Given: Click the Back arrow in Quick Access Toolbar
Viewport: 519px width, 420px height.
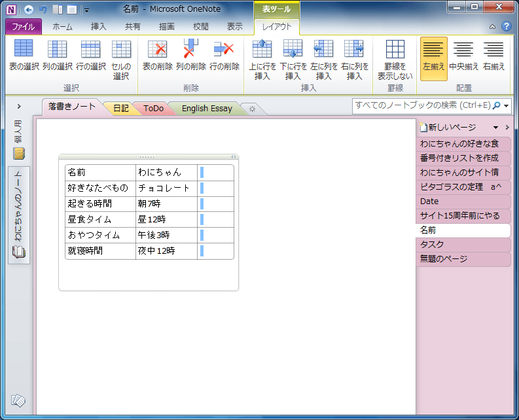Looking at the screenshot, I should pyautogui.click(x=29, y=10).
